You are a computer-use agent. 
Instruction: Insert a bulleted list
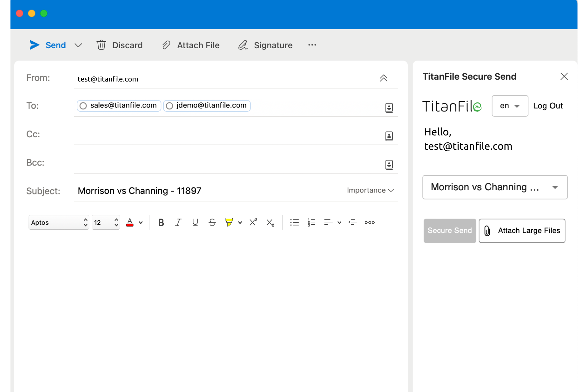pyautogui.click(x=294, y=222)
